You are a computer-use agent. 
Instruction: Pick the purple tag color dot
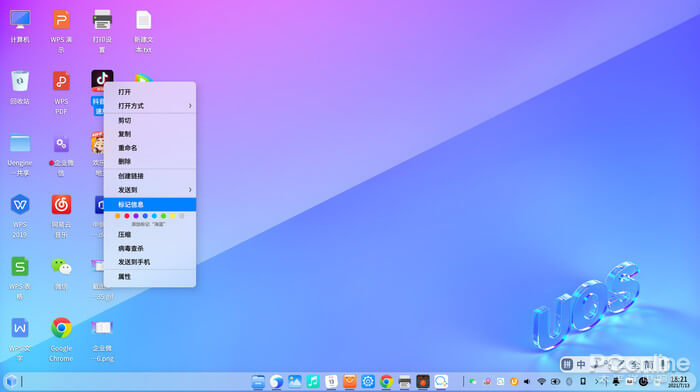(136, 216)
